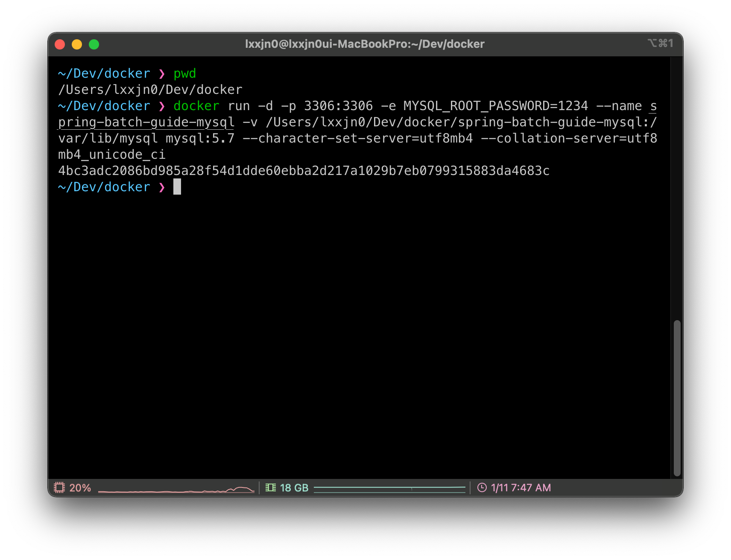Click the yellow minimize window button
Screen dimensions: 731x560
[77, 44]
